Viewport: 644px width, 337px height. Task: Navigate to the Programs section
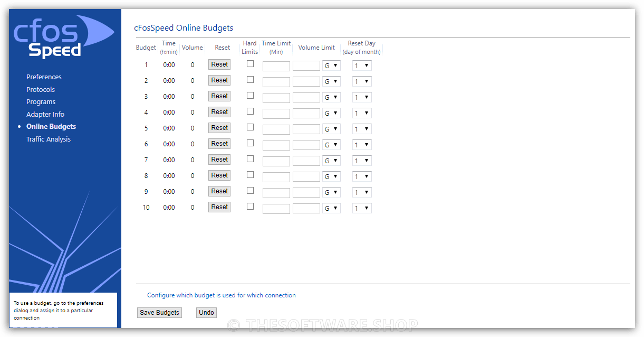click(x=42, y=101)
